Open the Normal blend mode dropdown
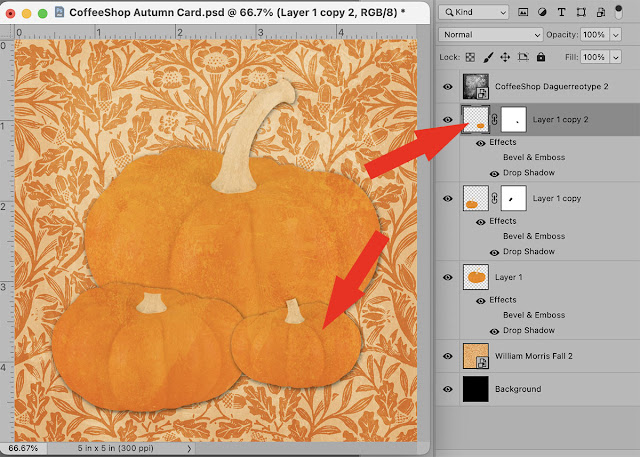This screenshot has width=640, height=457. 491,35
